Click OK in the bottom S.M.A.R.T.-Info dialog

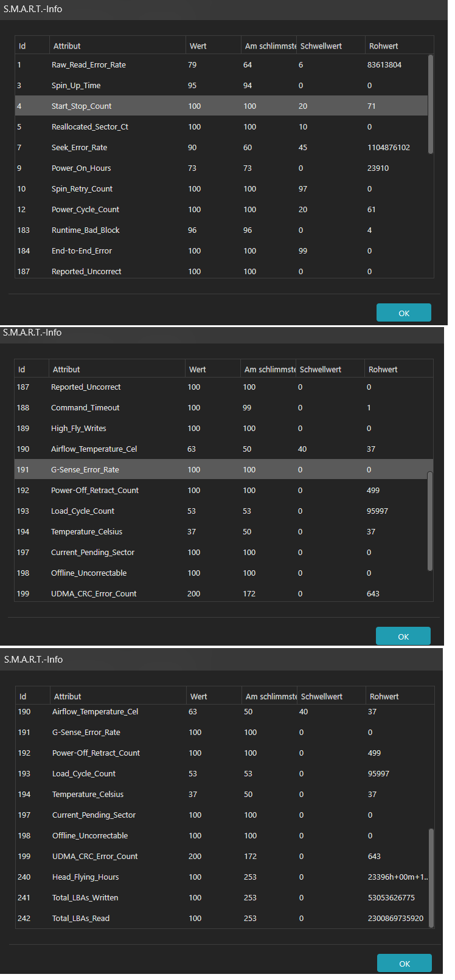point(404,963)
